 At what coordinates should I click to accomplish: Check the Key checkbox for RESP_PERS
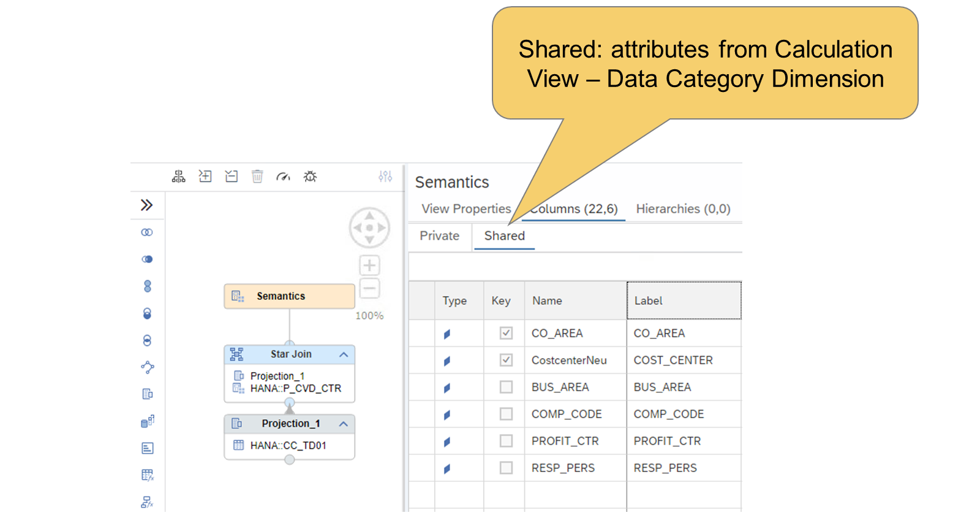506,468
